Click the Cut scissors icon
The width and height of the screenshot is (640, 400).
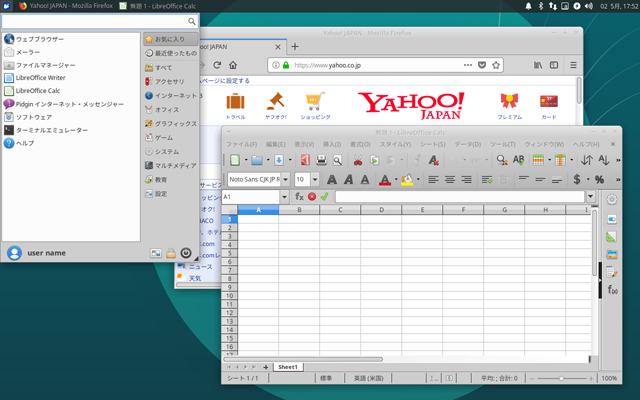pyautogui.click(x=358, y=160)
